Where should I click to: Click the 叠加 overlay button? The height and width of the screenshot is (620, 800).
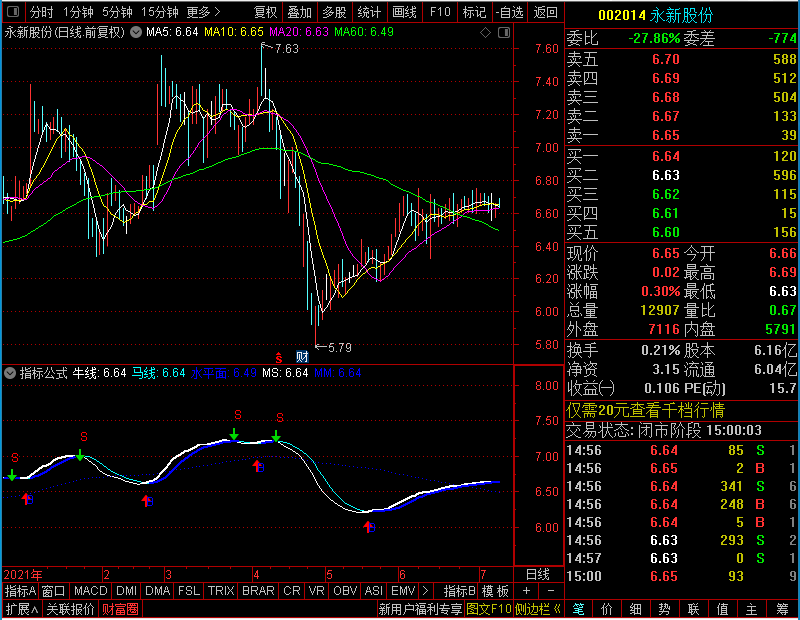[299, 12]
